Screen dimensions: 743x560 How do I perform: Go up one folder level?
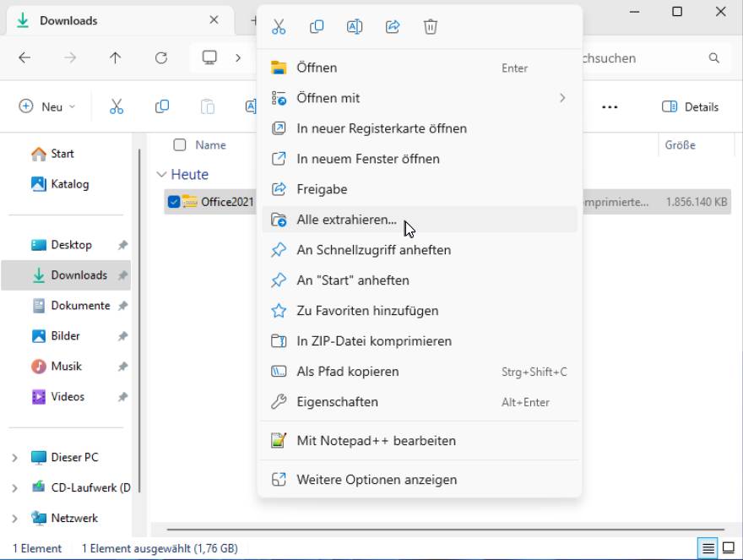click(115, 57)
